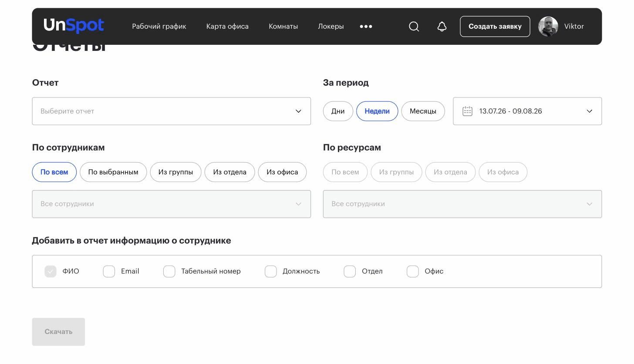634x364 pixels.
Task: Open the three-dots more menu
Action: [x=366, y=27]
